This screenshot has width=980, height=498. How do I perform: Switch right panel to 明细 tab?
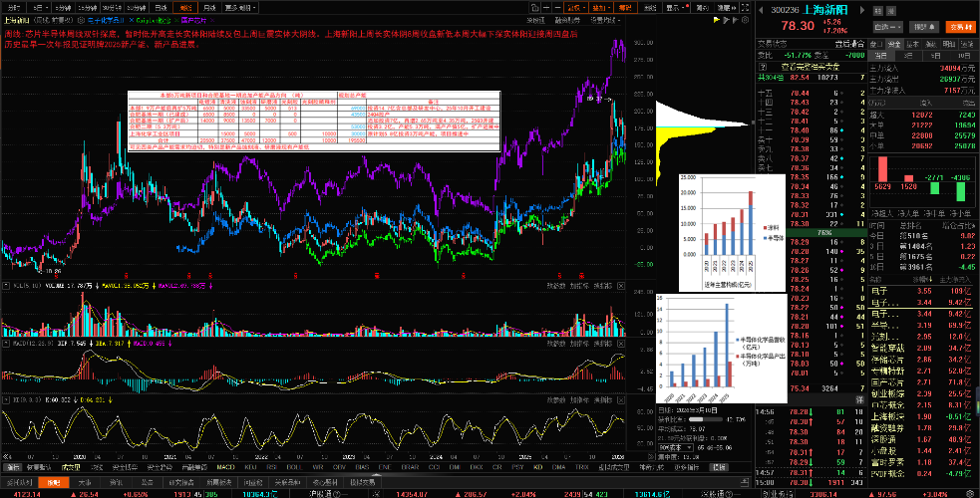(949, 44)
